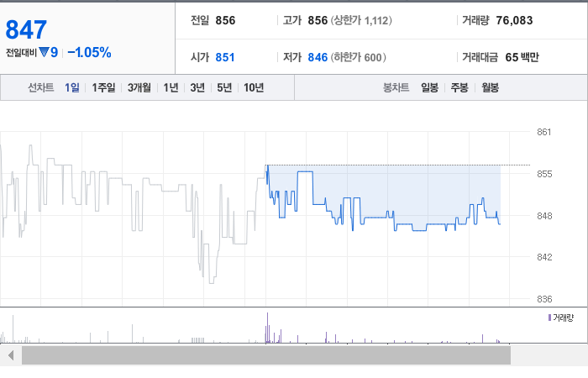Choose the 1년 chart range
The width and height of the screenshot is (588, 378).
tap(171, 87)
